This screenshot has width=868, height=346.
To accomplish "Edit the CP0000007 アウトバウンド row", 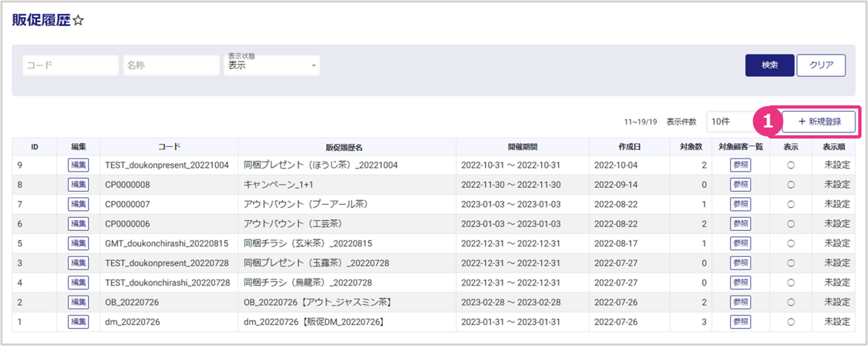I will tap(78, 204).
